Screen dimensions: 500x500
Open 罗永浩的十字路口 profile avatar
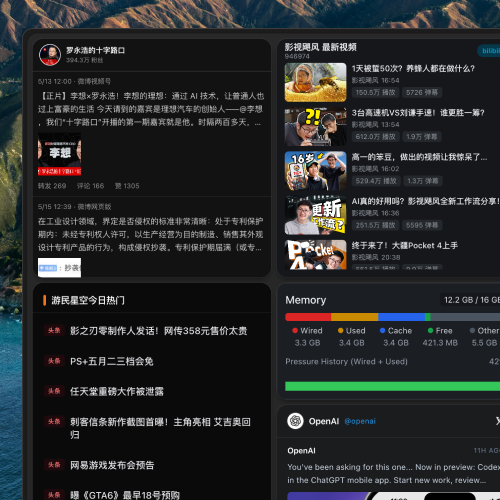coord(50,55)
